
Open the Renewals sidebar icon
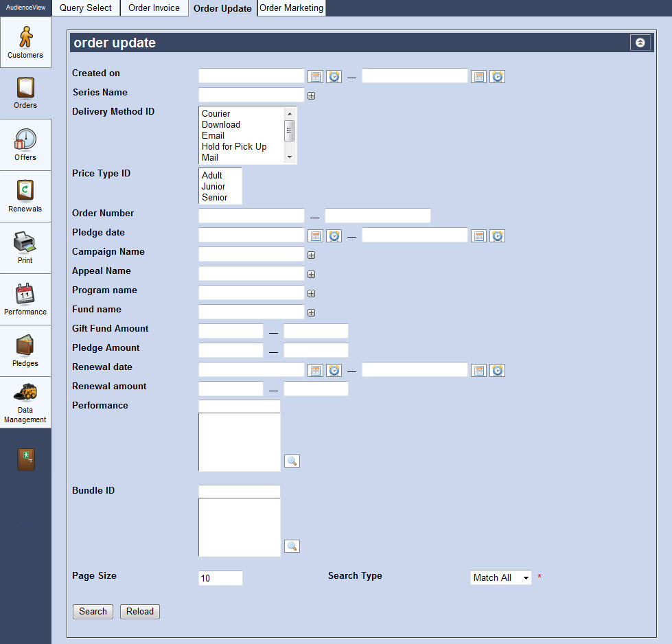click(x=25, y=196)
